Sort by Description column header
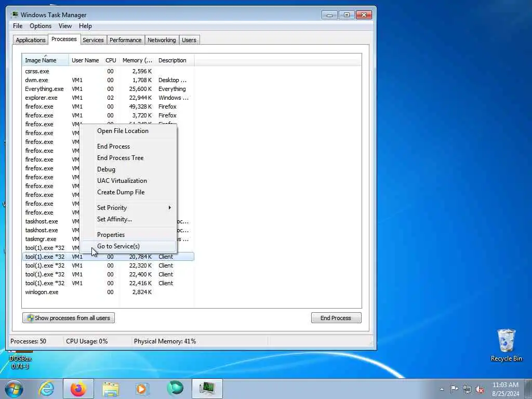Viewport: 532px width, 399px height. point(175,60)
